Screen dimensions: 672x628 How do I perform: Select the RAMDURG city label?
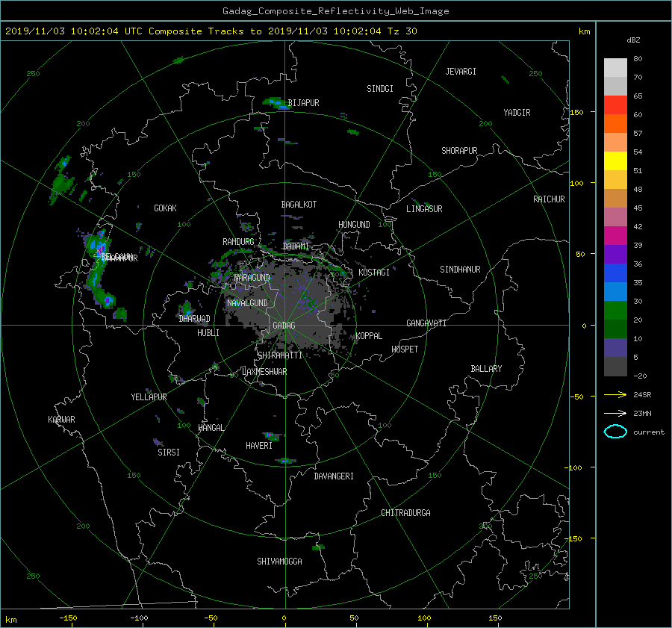[x=238, y=242]
